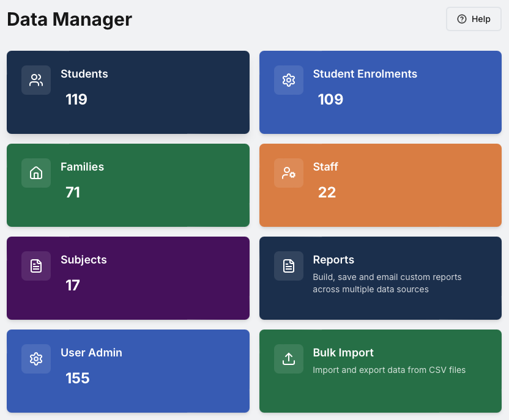Screen dimensions: 509x420
Task: Click the Students people icon
Action: (36, 80)
